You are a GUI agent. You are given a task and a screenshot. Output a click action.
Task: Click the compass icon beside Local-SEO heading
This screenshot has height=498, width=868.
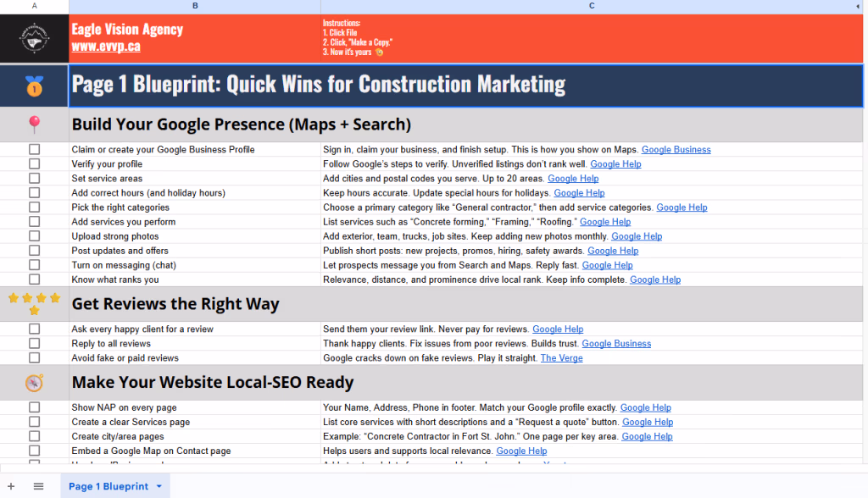tap(34, 382)
